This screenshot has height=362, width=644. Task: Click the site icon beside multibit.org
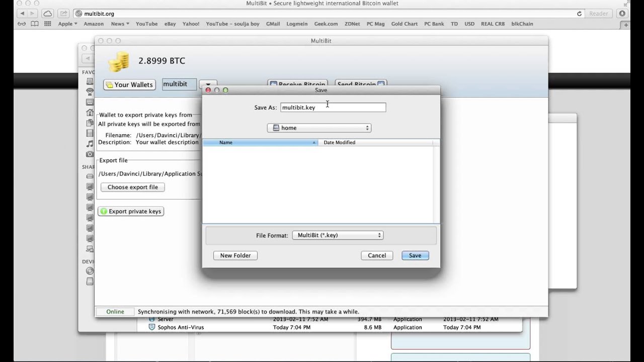(79, 14)
